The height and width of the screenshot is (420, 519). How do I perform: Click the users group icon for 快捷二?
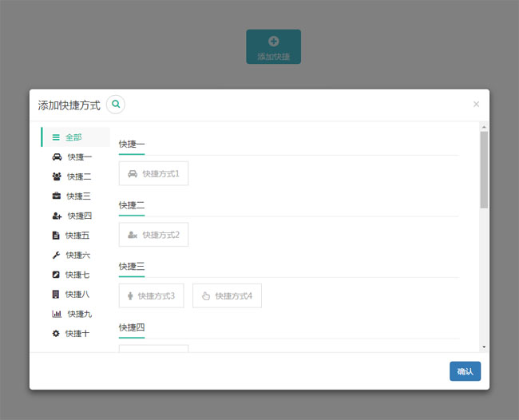point(57,176)
